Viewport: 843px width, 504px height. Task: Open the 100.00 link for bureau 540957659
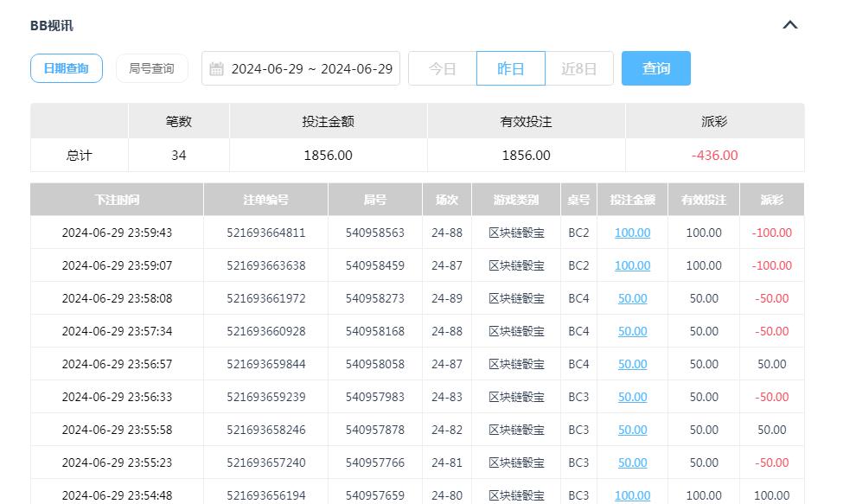click(632, 496)
